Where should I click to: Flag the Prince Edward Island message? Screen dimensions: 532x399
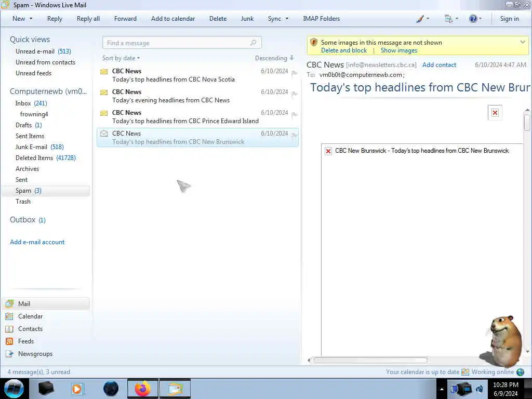(x=294, y=115)
